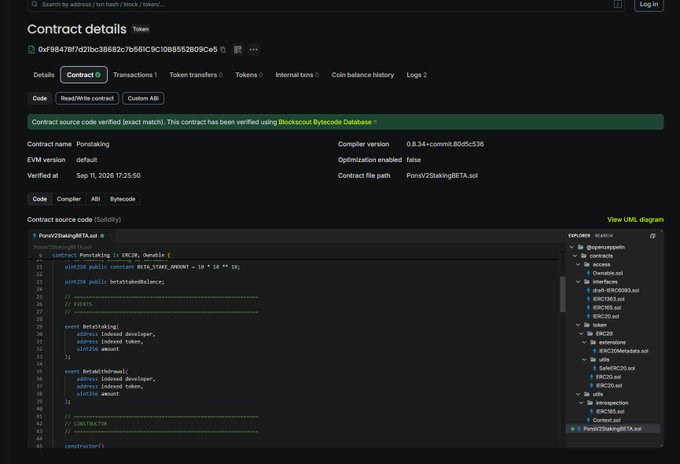Click the file icon of SafeERC20.sol

pyautogui.click(x=595, y=368)
